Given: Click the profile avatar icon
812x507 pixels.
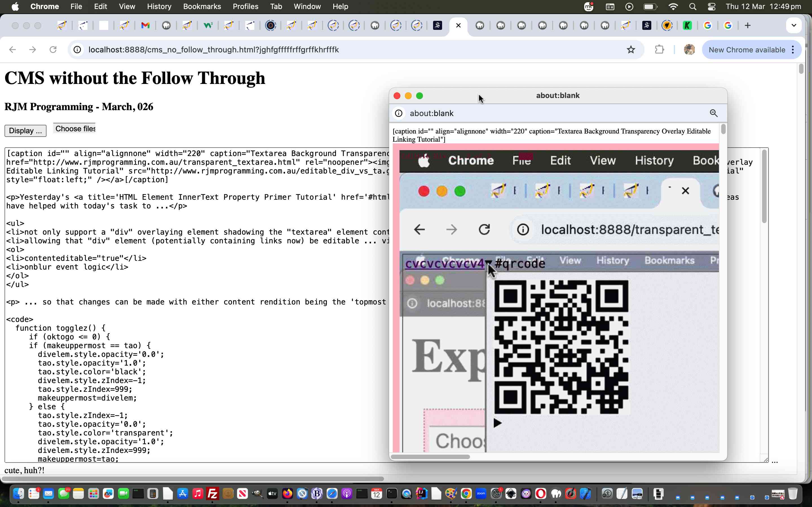Looking at the screenshot, I should (x=689, y=50).
